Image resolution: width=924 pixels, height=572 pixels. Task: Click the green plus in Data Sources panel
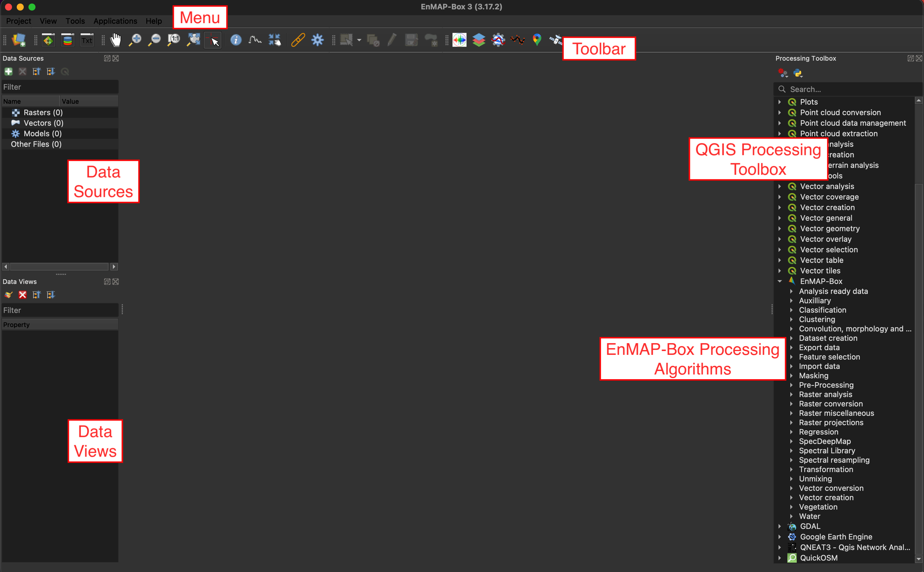click(8, 71)
